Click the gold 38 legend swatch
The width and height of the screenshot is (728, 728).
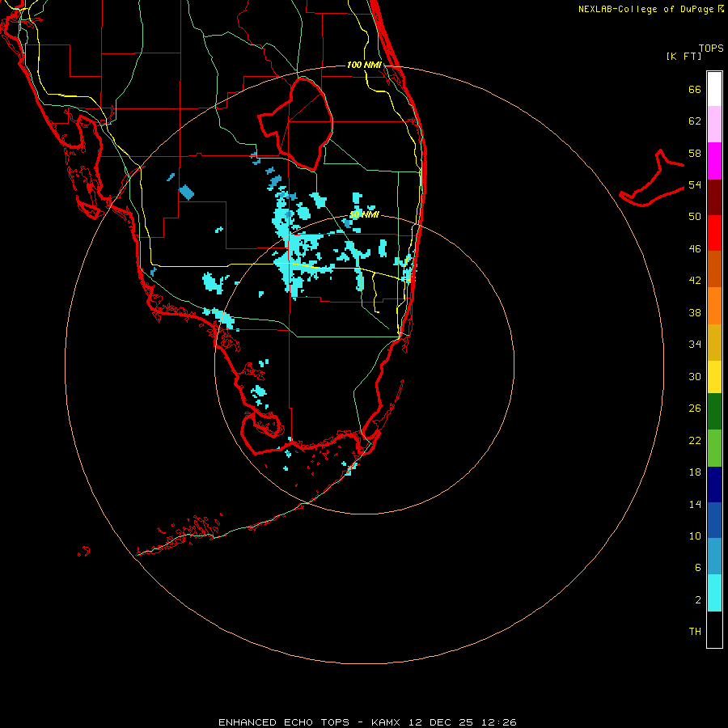point(714,342)
